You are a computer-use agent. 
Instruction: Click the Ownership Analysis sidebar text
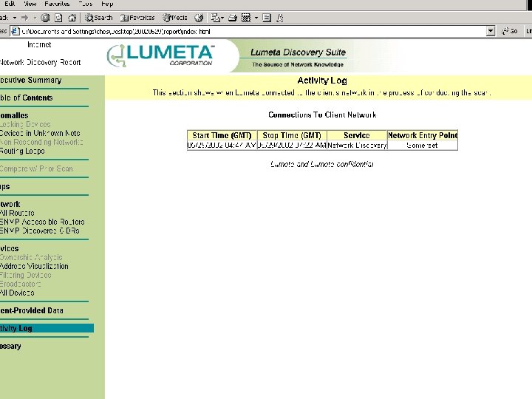coord(31,258)
